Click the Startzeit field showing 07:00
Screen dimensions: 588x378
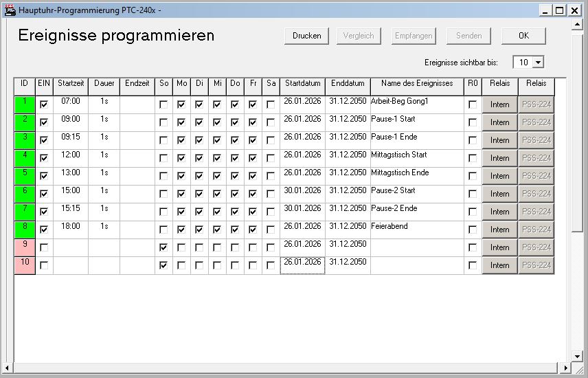pyautogui.click(x=71, y=101)
